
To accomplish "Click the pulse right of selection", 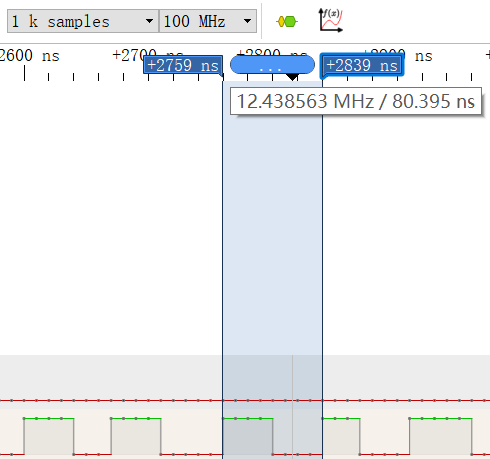I will click(x=341, y=436).
